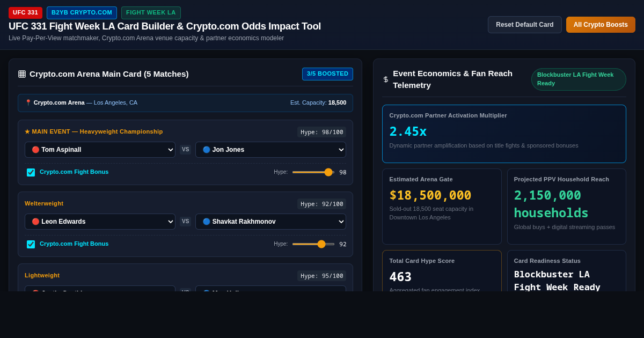This screenshot has height=338, width=644.
Task: Toggle the Welterweight Crypto.com Fight Bonus checkbox
Action: [x=31, y=244]
